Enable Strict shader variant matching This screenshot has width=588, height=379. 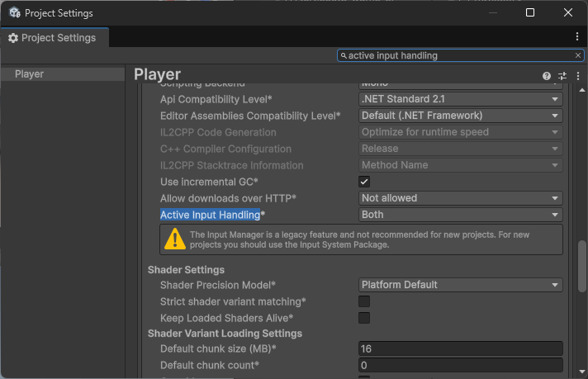click(364, 301)
